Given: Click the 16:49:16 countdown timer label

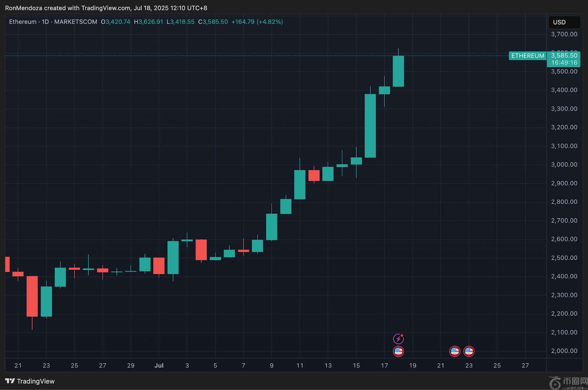Looking at the screenshot, I should pyautogui.click(x=564, y=62).
